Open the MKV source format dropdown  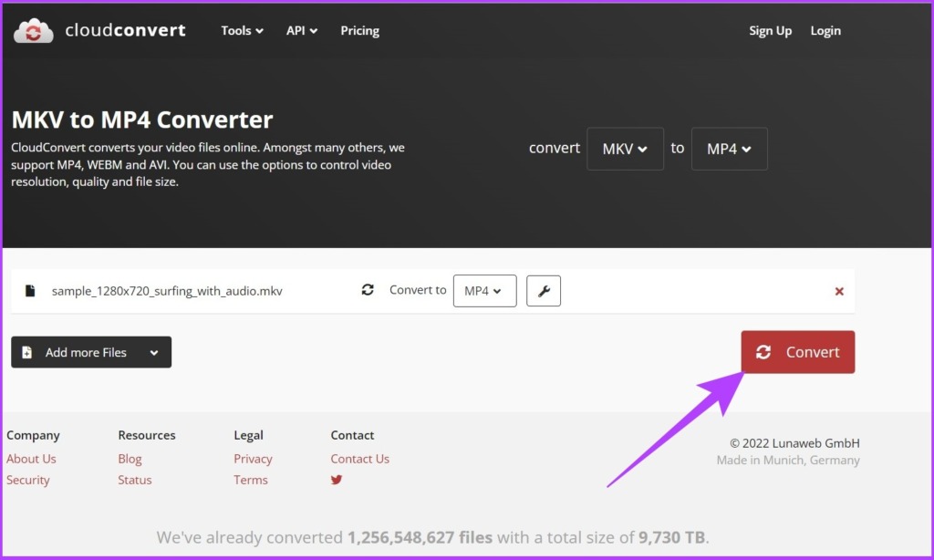coord(625,149)
